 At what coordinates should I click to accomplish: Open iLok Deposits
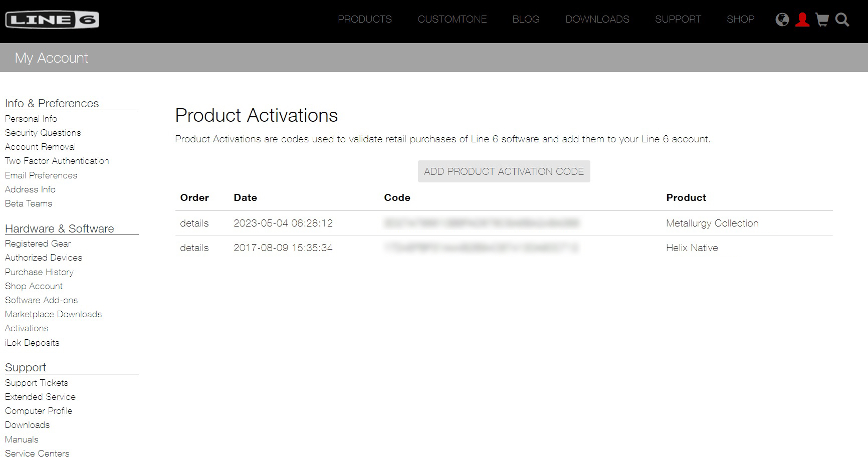[32, 343]
